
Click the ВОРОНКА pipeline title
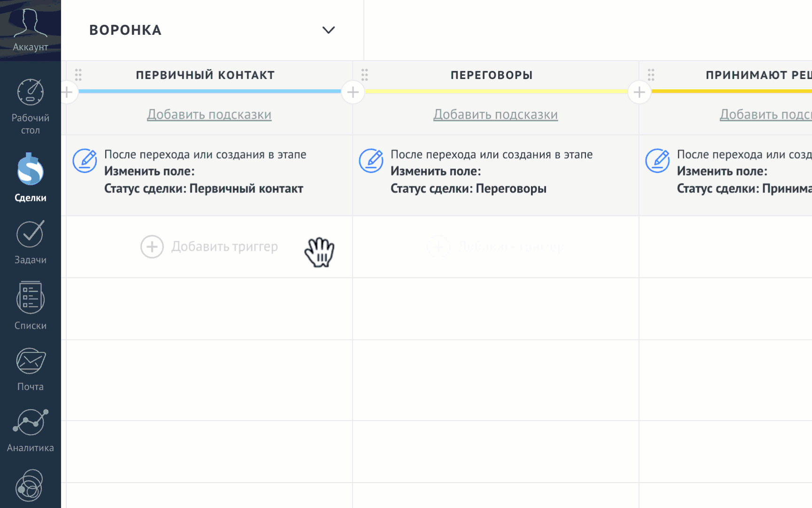pos(125,30)
